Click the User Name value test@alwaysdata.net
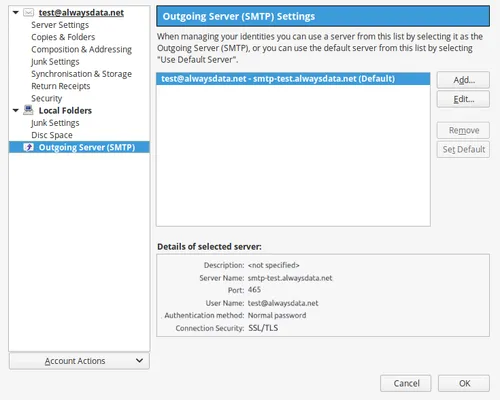Image resolution: width=500 pixels, height=400 pixels. (x=283, y=303)
